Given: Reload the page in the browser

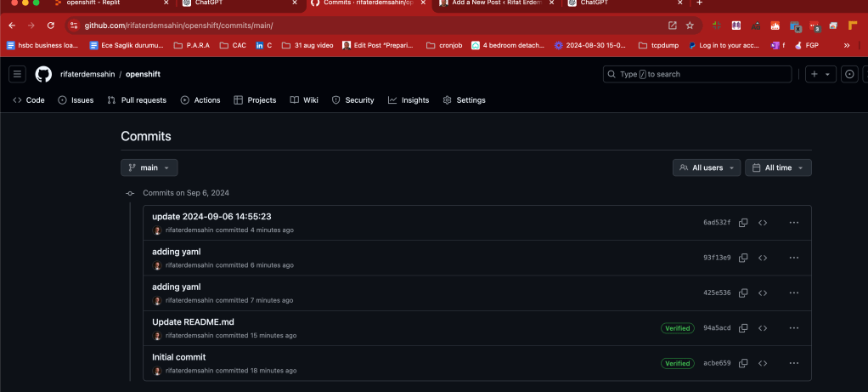Looking at the screenshot, I should click(51, 26).
